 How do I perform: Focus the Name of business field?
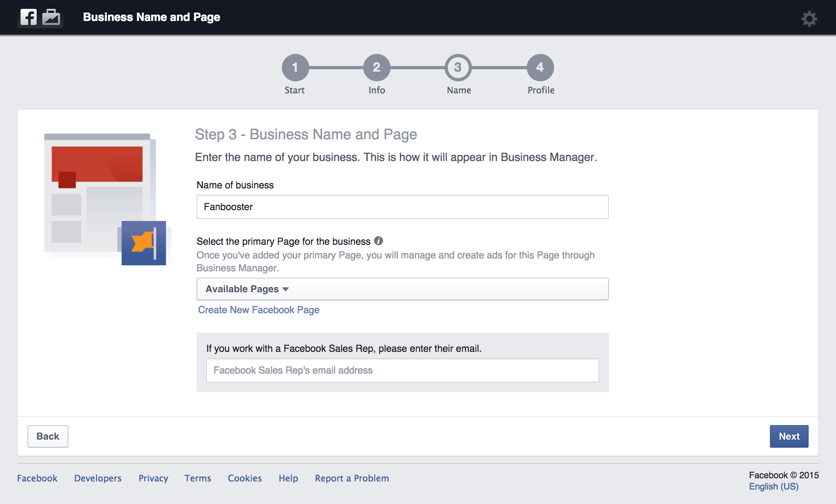pos(402,207)
